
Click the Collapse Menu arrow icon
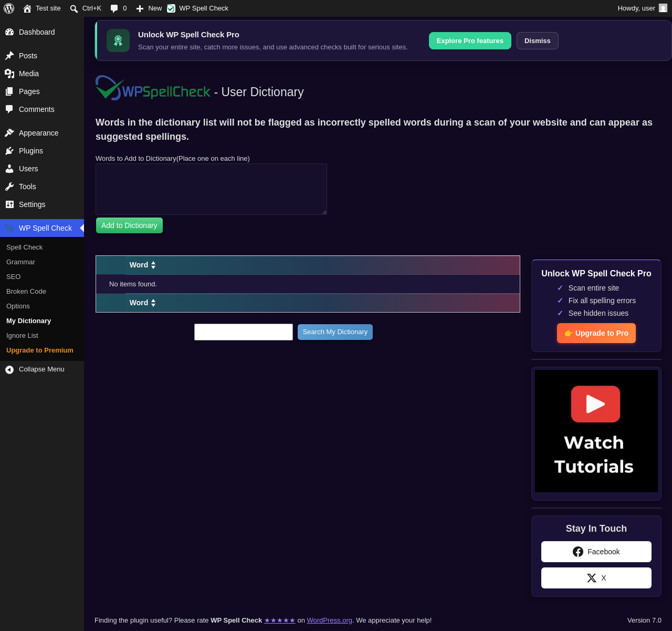click(x=9, y=370)
